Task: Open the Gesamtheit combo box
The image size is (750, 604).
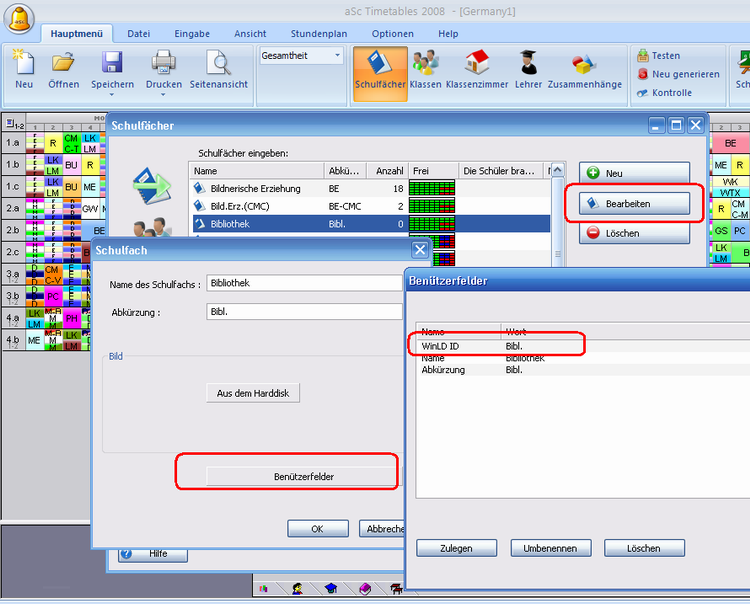Action: coord(302,55)
